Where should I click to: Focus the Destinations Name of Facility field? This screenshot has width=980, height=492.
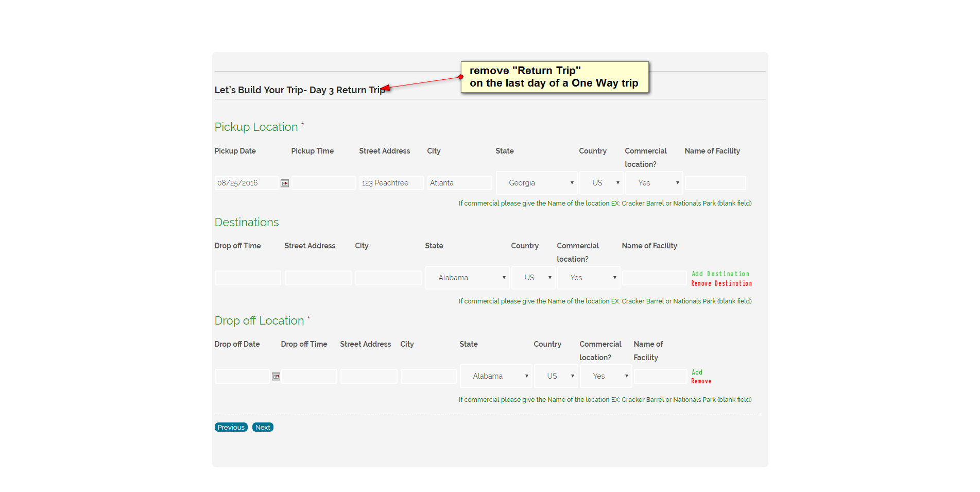[x=654, y=278]
